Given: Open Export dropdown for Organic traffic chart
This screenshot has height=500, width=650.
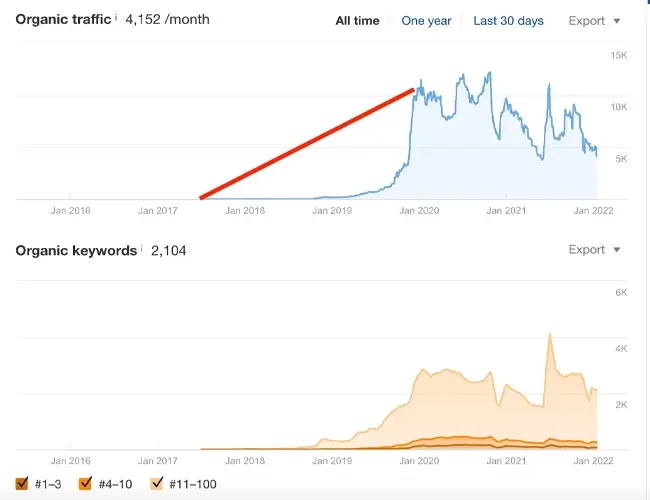Looking at the screenshot, I should click(594, 20).
